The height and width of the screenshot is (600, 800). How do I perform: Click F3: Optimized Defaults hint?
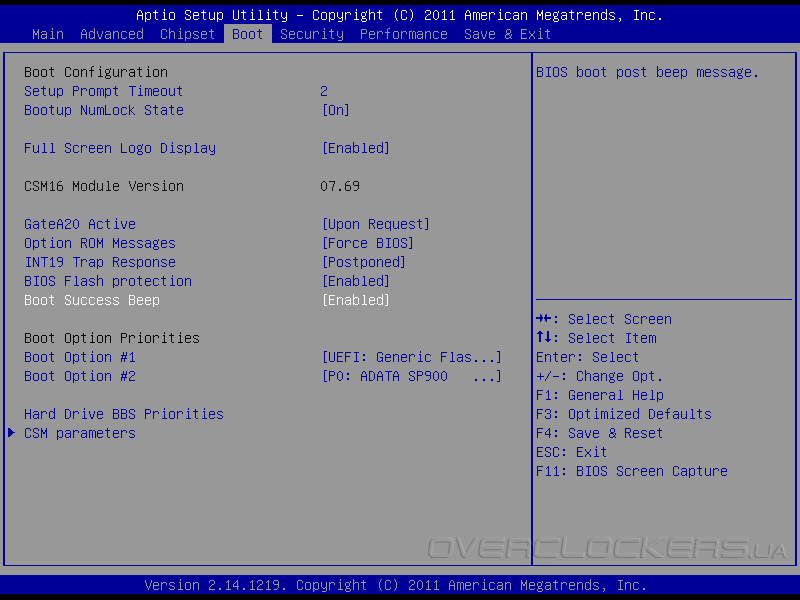coord(623,414)
